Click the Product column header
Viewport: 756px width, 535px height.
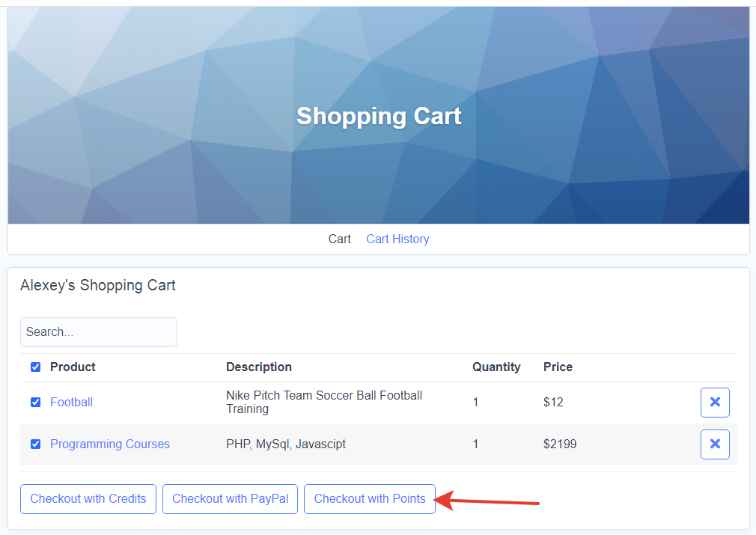point(73,367)
